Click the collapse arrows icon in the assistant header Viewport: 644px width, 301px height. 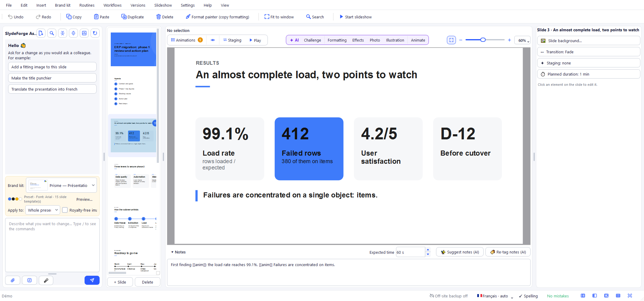pos(63,33)
